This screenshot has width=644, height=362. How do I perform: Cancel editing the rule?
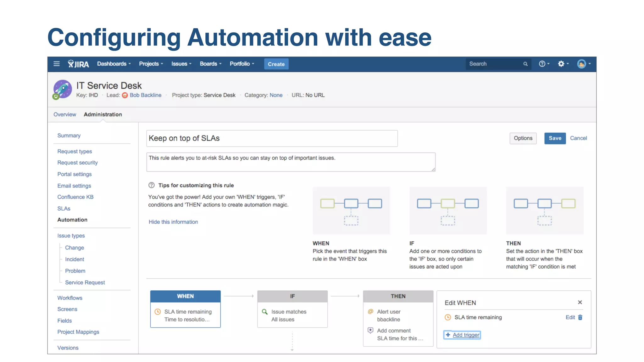pyautogui.click(x=578, y=138)
